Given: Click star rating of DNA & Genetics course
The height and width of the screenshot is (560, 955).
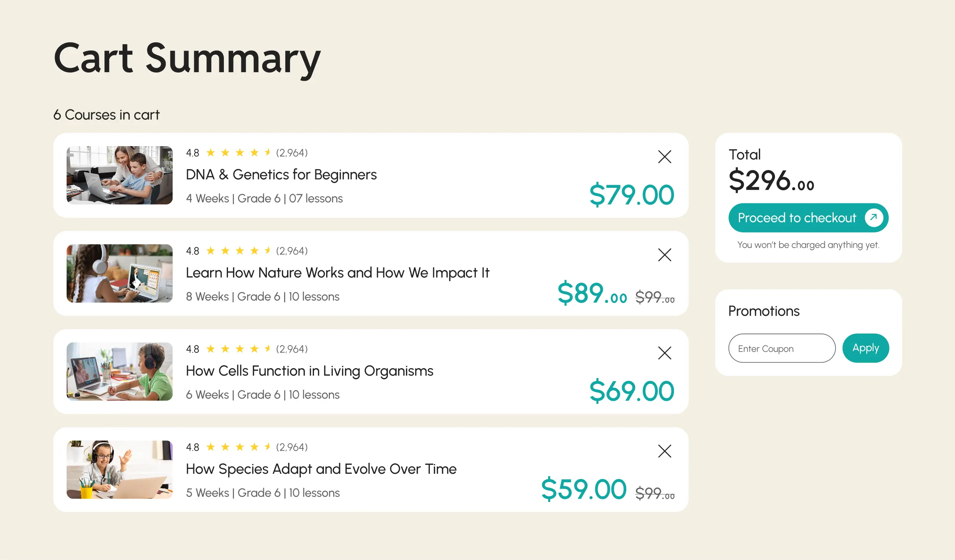Looking at the screenshot, I should (x=238, y=153).
